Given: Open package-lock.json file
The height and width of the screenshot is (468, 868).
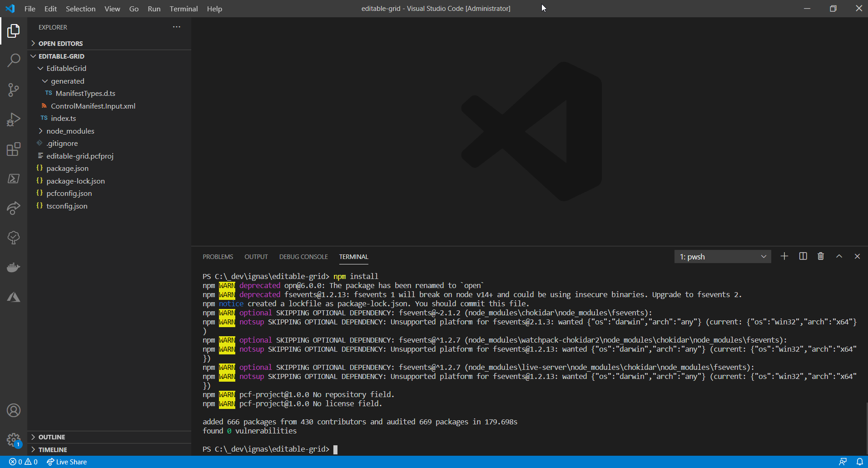Looking at the screenshot, I should [109, 181].
